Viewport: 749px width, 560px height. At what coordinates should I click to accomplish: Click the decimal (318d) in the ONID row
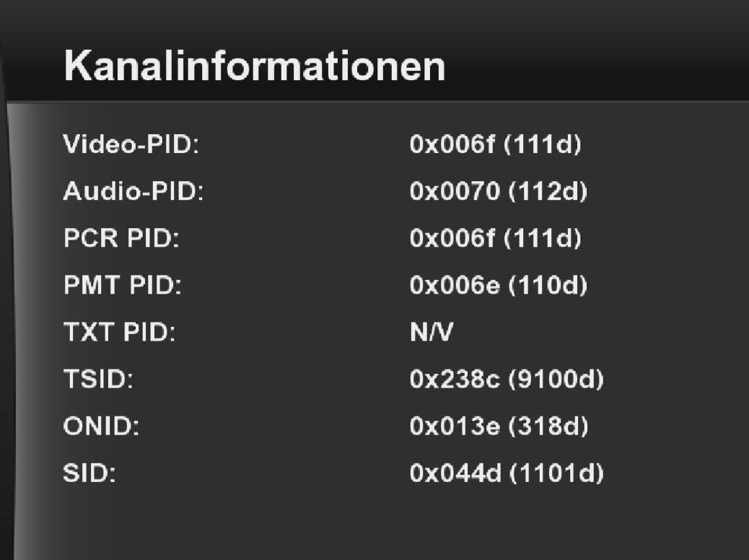pos(546,426)
